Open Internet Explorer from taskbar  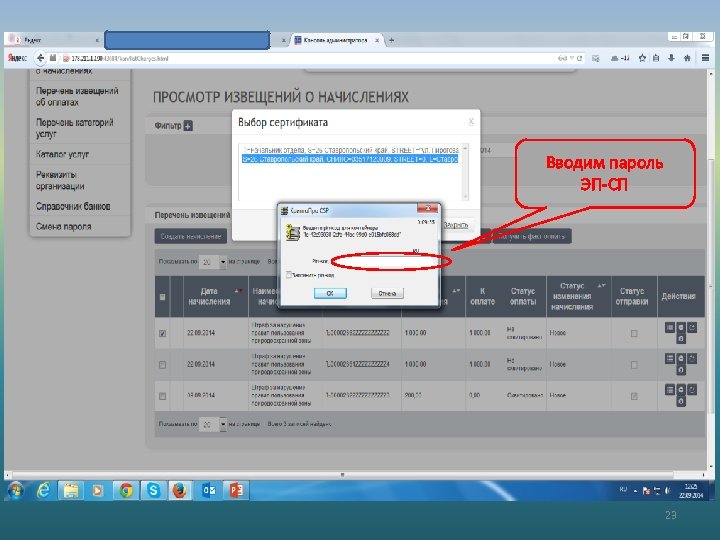point(43,491)
